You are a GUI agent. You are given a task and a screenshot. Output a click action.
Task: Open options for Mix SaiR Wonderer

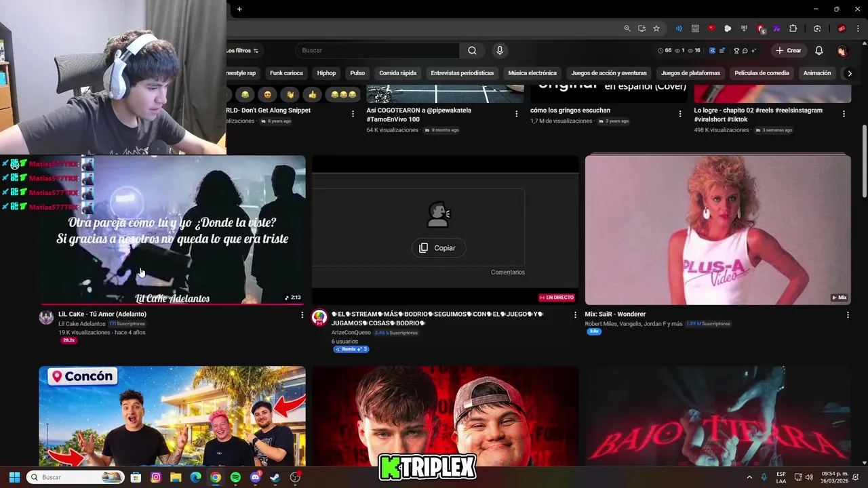coord(848,315)
